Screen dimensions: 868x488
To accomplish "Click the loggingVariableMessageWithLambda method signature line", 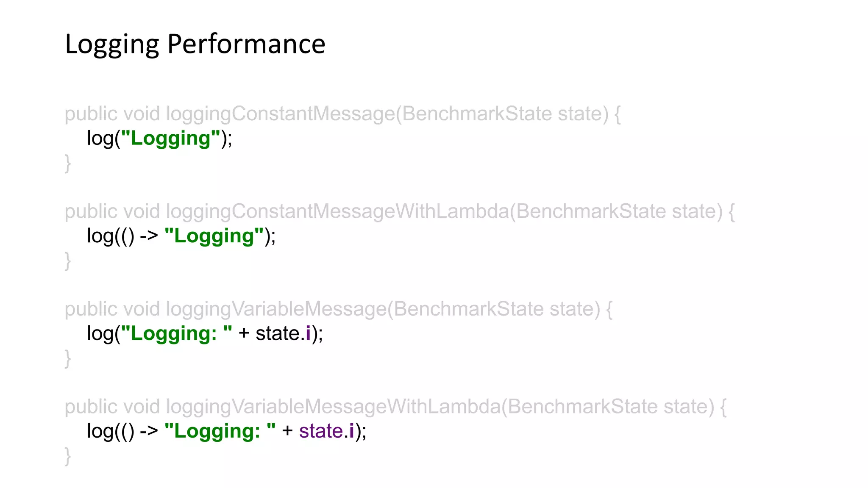I will (395, 407).
